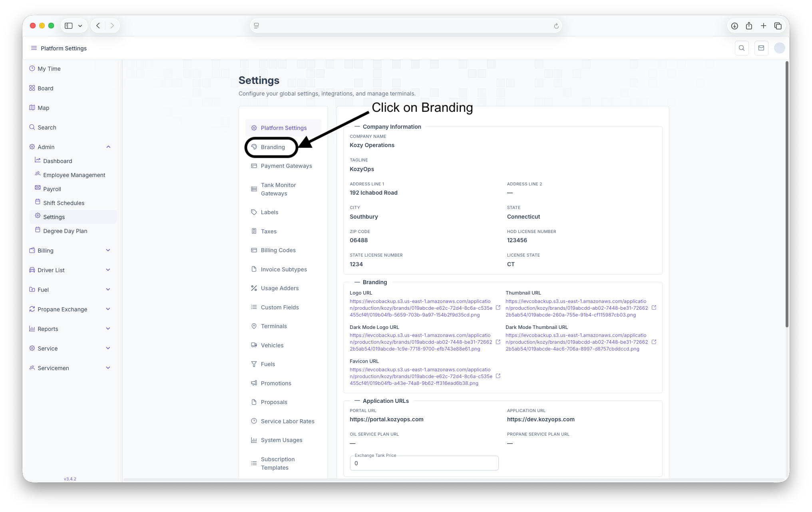Screen dimensions: 812x512
Task: Expand the Billing sidebar section
Action: 108,251
